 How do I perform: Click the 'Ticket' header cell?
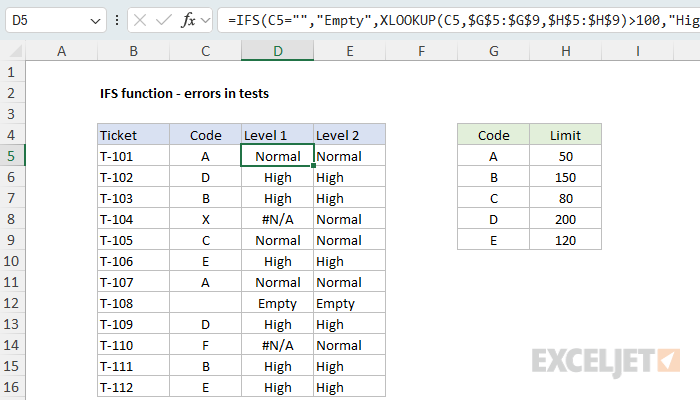click(x=133, y=135)
